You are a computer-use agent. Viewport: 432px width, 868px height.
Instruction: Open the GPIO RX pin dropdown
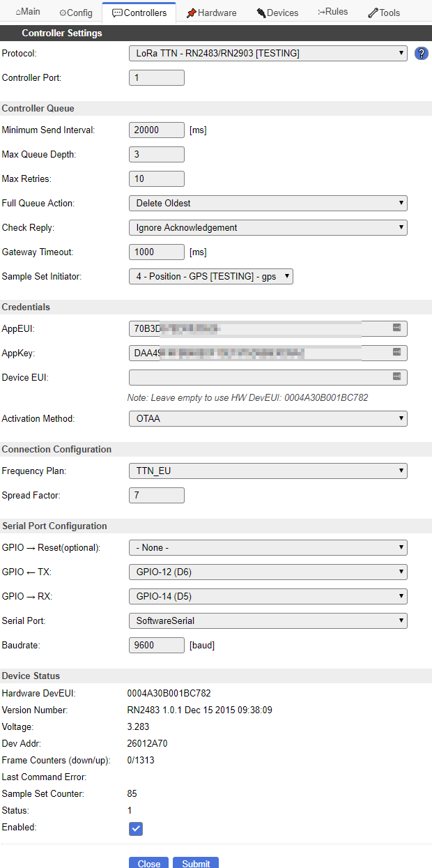click(x=268, y=596)
